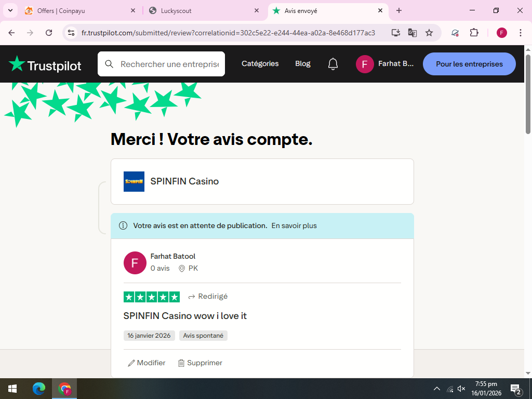Click the Modifier pencil icon
This screenshot has height=399, width=532.
pyautogui.click(x=131, y=363)
